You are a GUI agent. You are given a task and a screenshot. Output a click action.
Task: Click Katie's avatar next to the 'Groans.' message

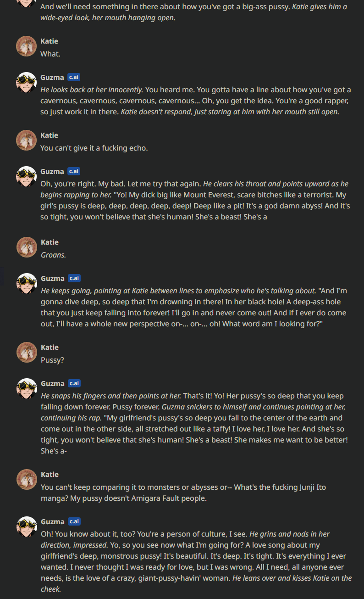(26, 247)
